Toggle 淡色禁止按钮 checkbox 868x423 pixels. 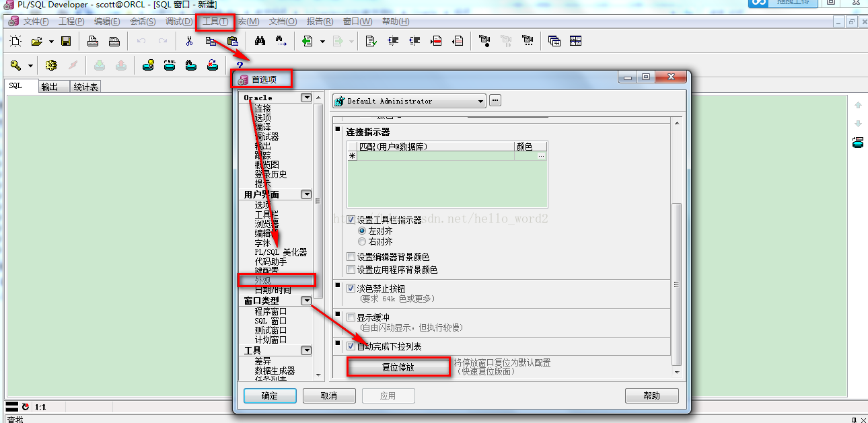click(x=351, y=288)
